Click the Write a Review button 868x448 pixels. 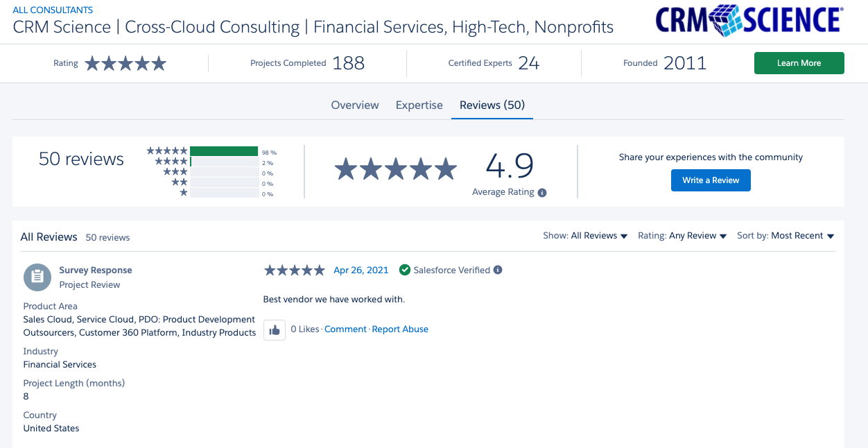pos(711,180)
